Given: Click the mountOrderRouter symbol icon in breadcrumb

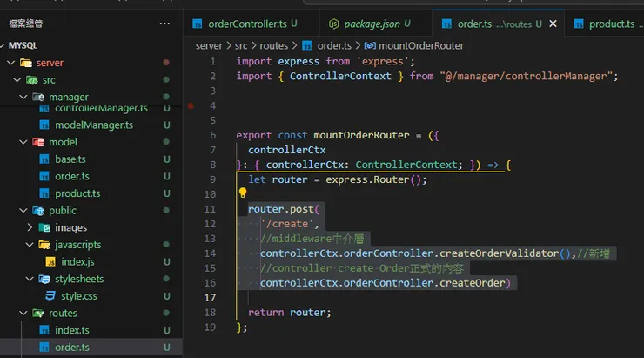Looking at the screenshot, I should [370, 45].
